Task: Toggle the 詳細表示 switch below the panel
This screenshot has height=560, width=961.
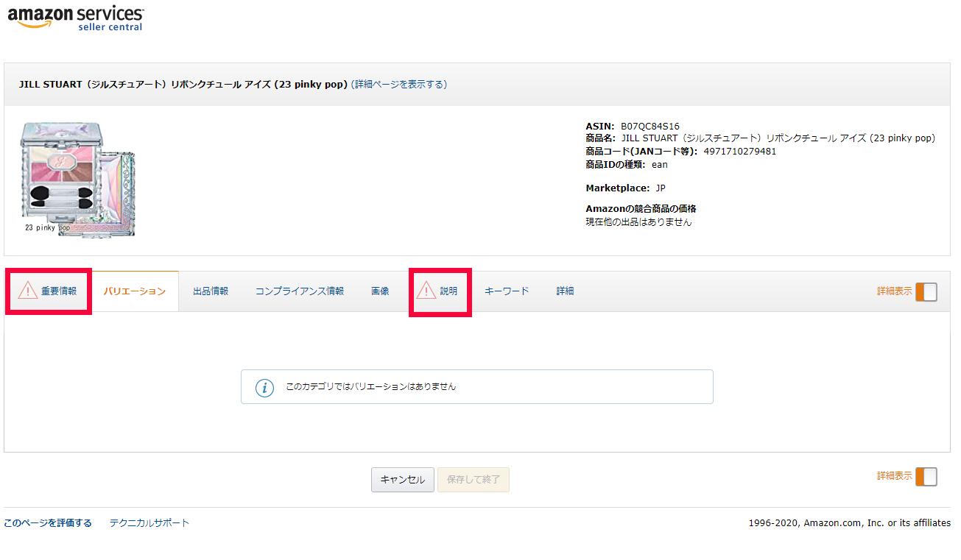Action: pos(926,477)
